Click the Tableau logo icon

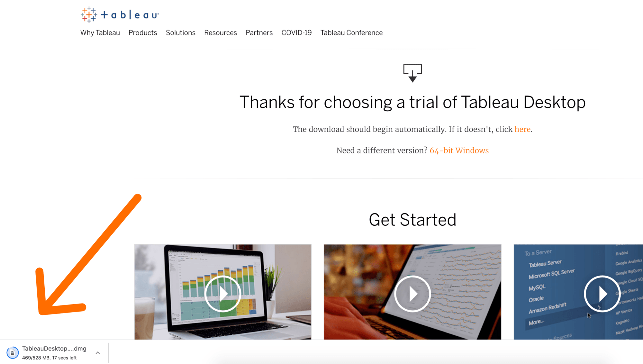pos(89,14)
